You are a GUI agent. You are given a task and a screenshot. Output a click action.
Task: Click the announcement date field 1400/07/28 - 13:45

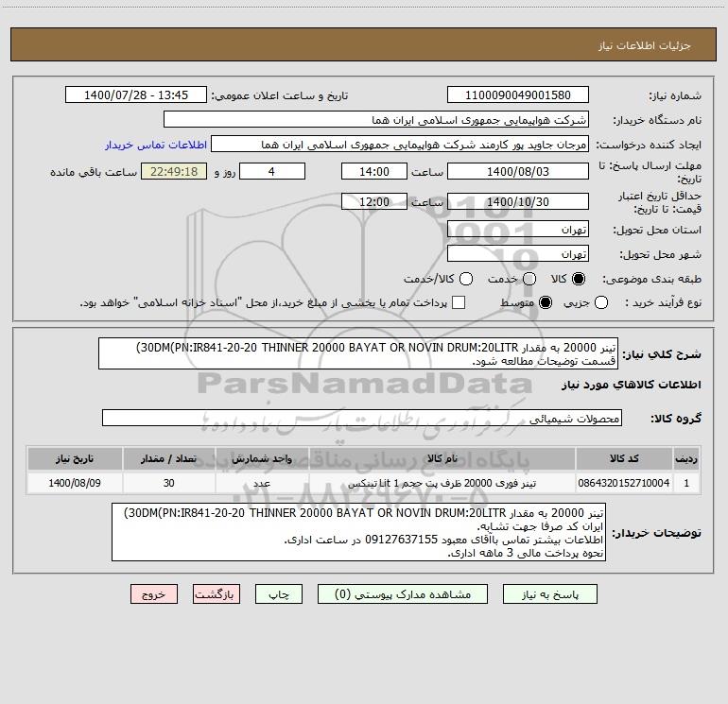click(x=136, y=95)
